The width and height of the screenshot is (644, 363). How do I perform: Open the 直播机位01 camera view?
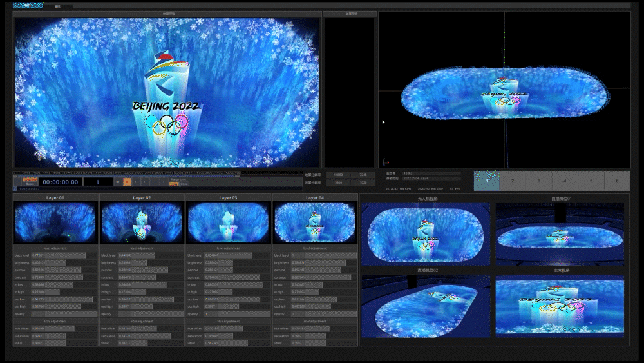click(x=560, y=234)
